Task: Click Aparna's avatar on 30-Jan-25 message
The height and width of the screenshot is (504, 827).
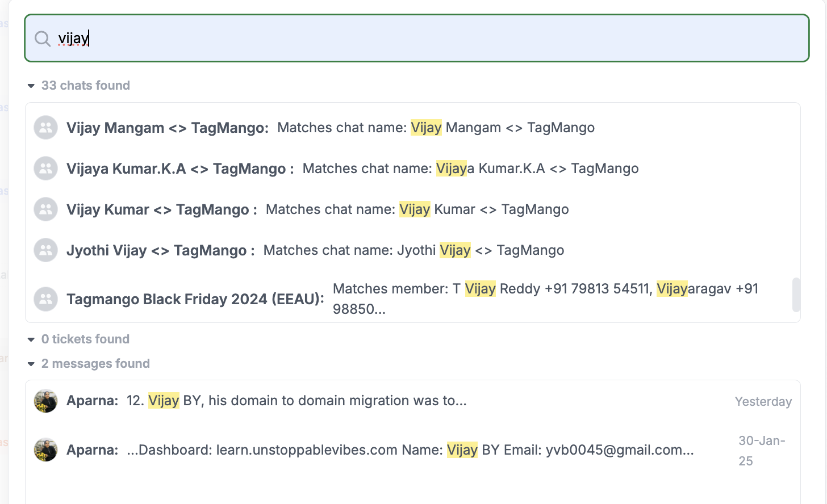Action: pos(45,450)
